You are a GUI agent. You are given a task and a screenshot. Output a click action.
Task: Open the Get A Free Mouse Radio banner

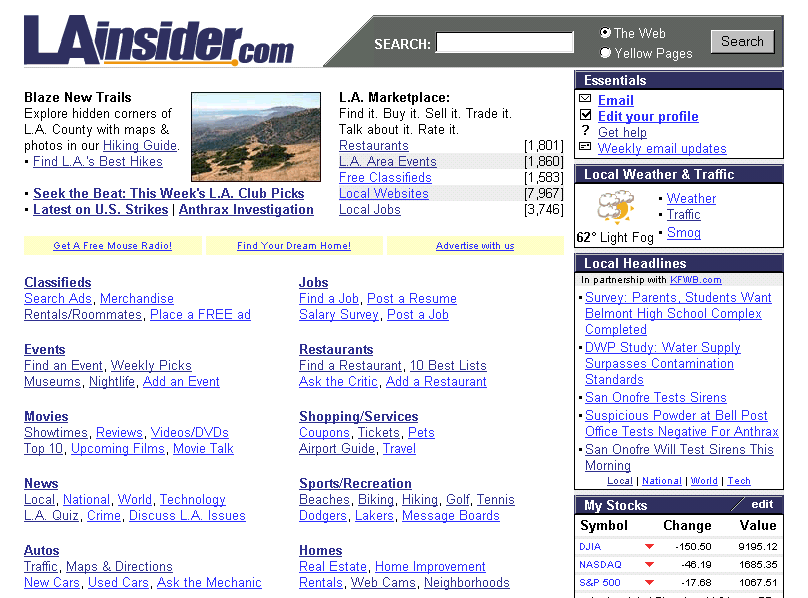tap(113, 246)
